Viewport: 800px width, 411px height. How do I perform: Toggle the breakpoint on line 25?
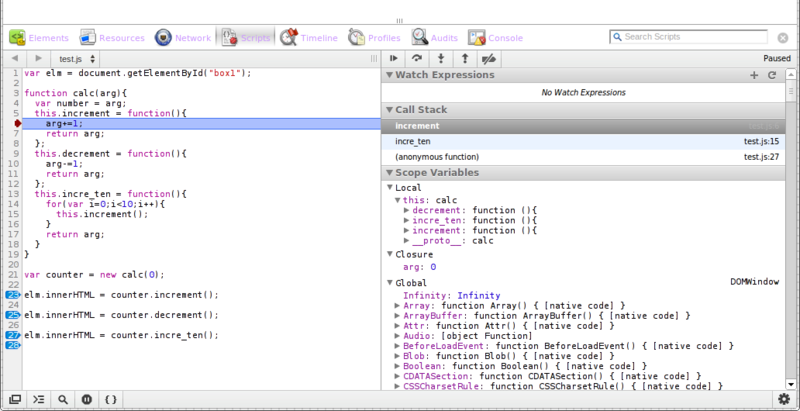coord(13,315)
